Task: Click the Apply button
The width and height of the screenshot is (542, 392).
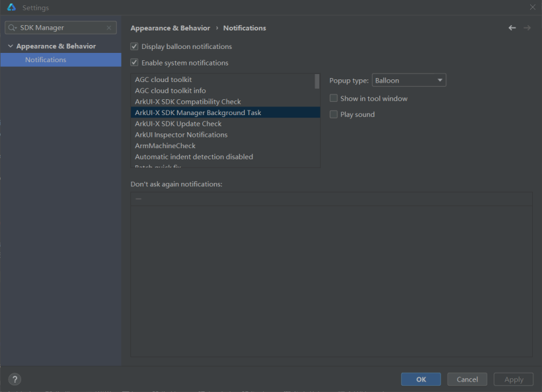Action: tap(514, 379)
